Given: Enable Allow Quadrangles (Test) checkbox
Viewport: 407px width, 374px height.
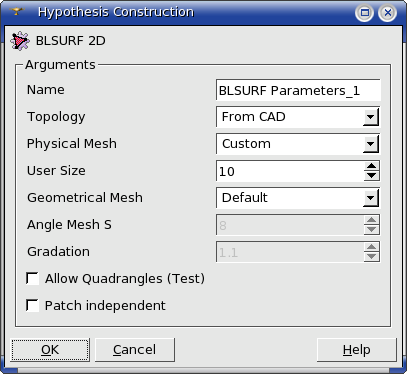Looking at the screenshot, I should [x=32, y=278].
